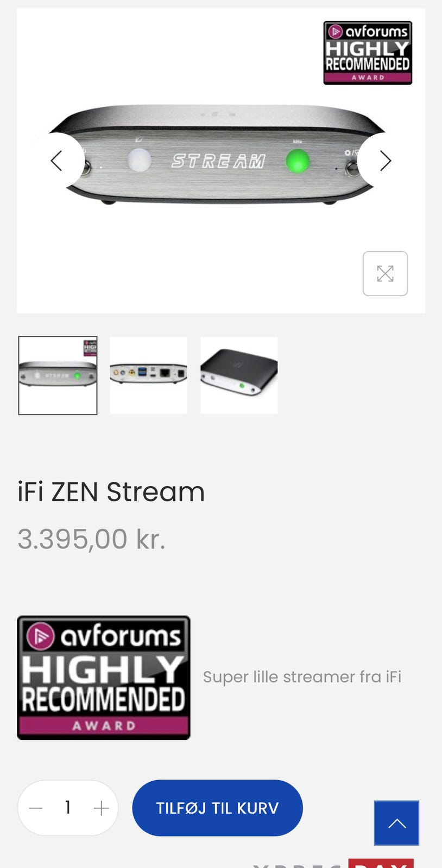Image resolution: width=442 pixels, height=868 pixels.
Task: Increase quantity with plus icon
Action: tap(101, 808)
